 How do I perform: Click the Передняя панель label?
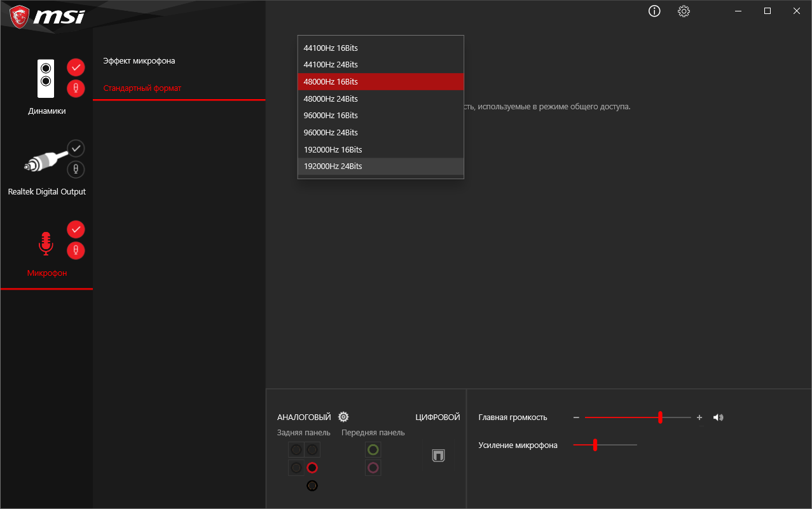click(x=373, y=433)
